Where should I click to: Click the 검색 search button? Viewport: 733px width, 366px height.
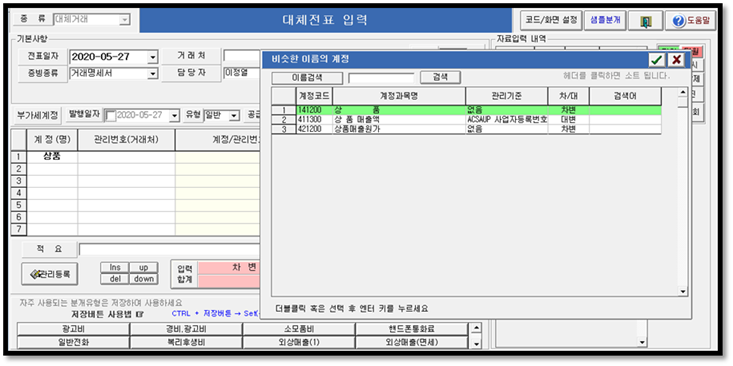coord(440,77)
